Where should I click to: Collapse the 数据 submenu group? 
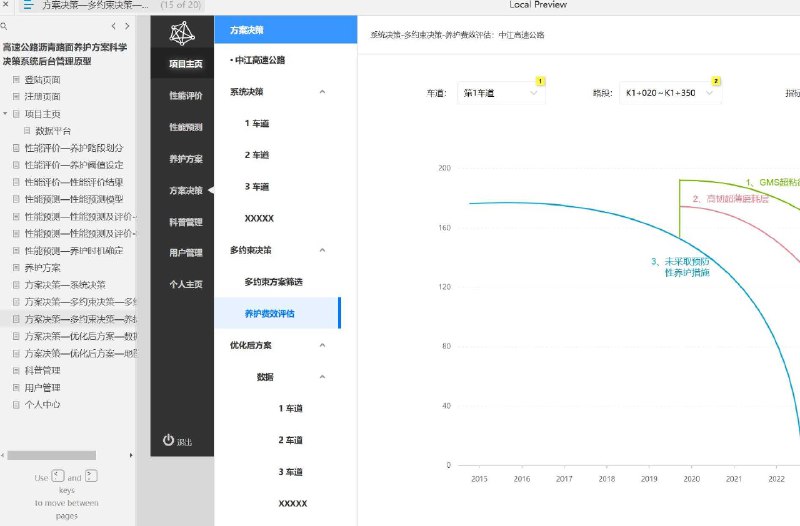(x=322, y=377)
